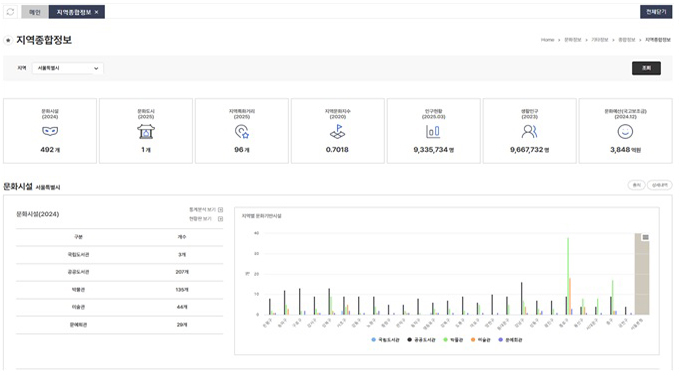The image size is (680, 384).
Task: Toggle the 공공도서관 legend item
Action: pos(421,340)
